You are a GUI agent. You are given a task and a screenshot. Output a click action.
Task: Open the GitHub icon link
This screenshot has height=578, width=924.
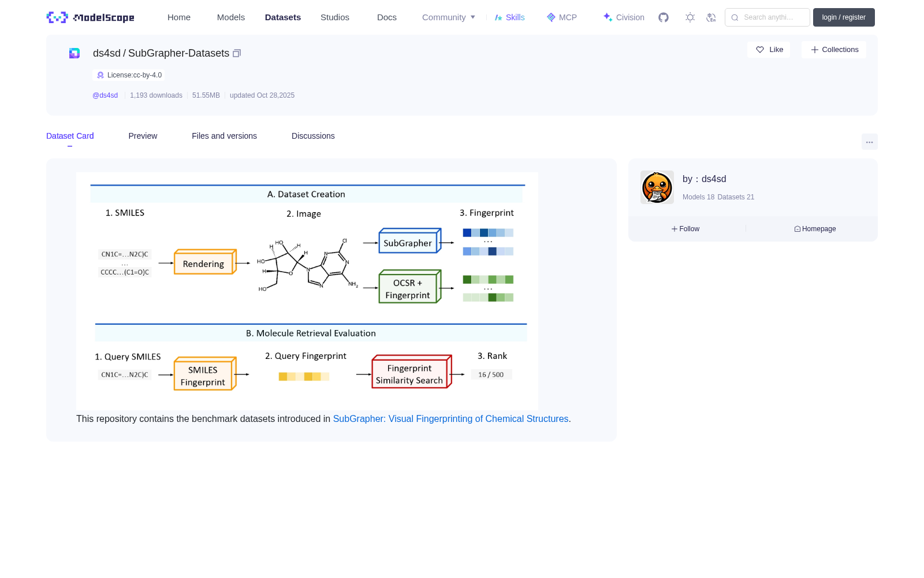(x=664, y=17)
